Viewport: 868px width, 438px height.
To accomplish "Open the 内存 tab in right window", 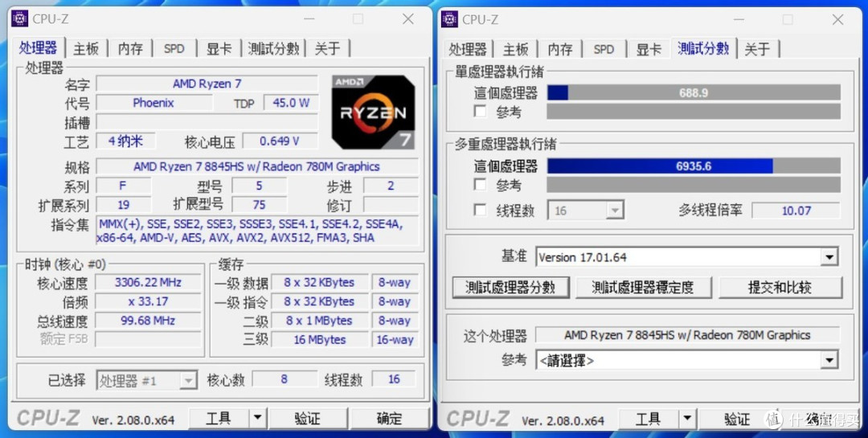I will [559, 49].
